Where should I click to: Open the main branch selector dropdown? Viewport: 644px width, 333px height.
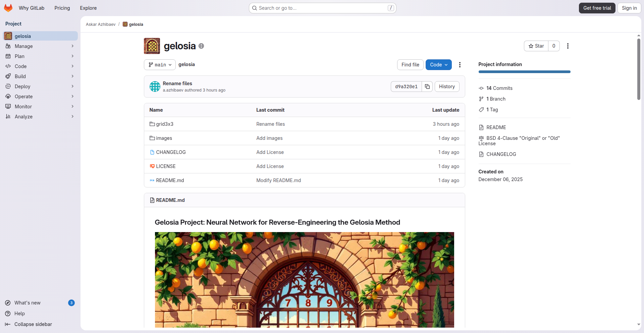[160, 65]
